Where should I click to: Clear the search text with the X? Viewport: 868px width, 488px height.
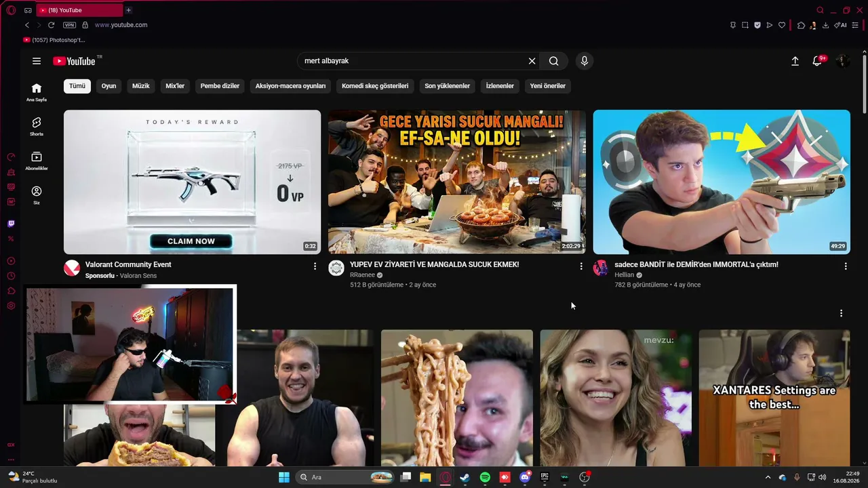532,61
